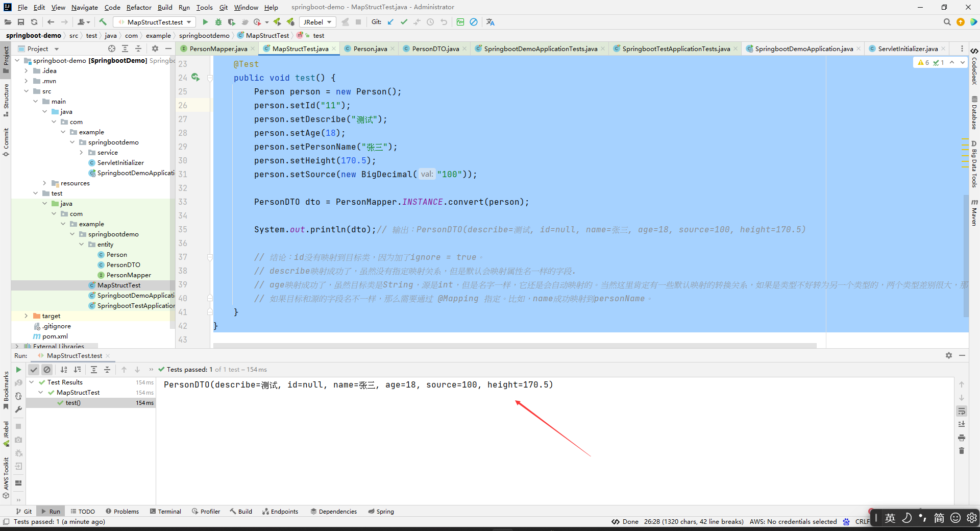Image resolution: width=980 pixels, height=531 pixels.
Task: Click the Build project hammer icon
Action: [x=103, y=22]
